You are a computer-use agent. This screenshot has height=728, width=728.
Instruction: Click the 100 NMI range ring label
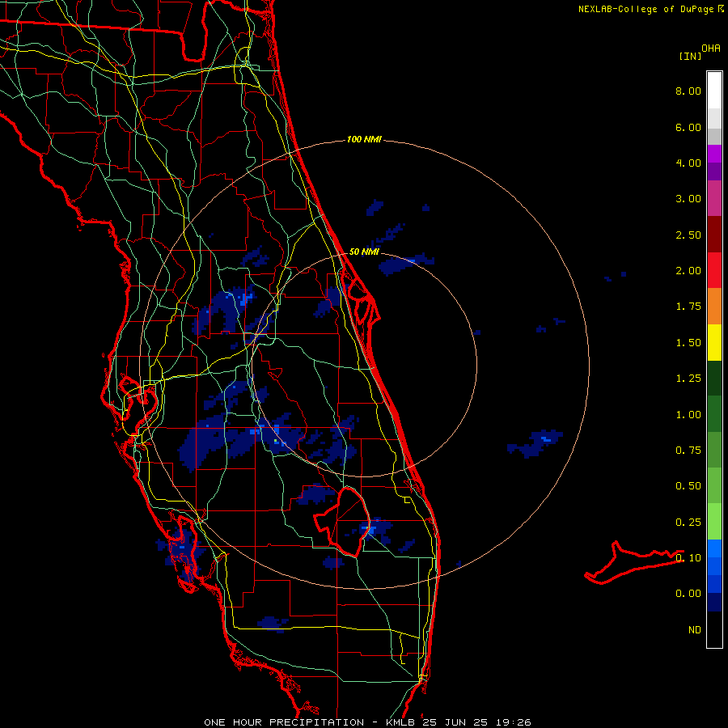tap(364, 139)
